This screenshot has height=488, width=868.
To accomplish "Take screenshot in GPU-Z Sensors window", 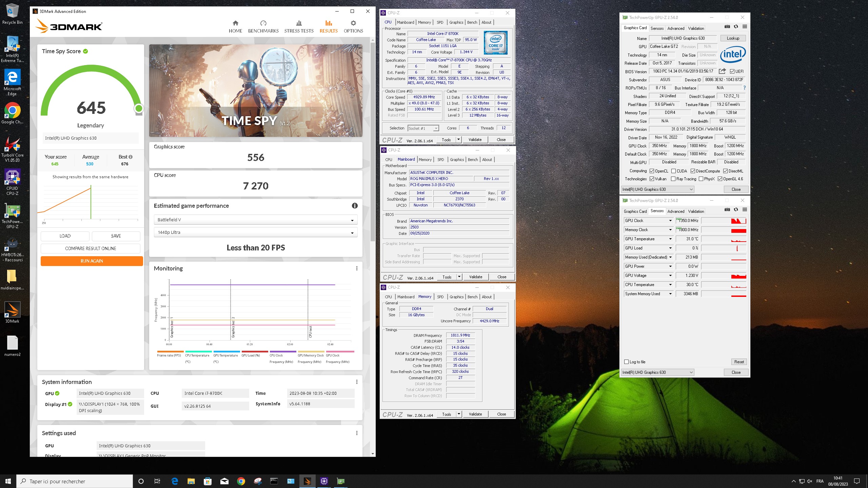I will pos(727,209).
